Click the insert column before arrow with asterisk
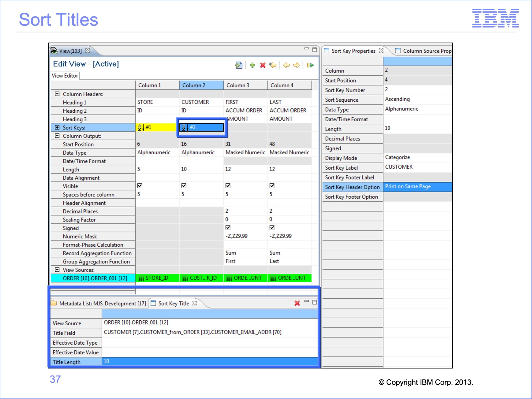This screenshot has width=532, height=399. point(273,65)
